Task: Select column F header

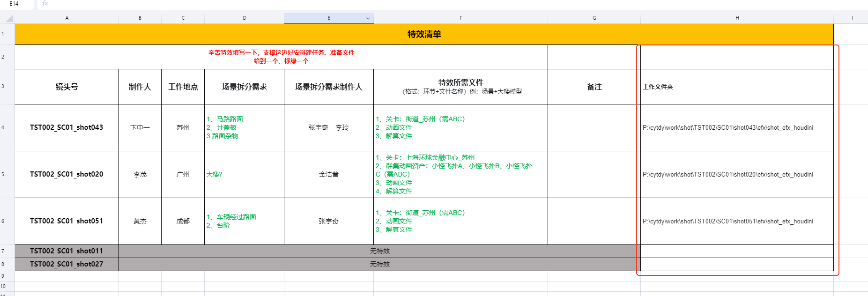Action: (460, 18)
